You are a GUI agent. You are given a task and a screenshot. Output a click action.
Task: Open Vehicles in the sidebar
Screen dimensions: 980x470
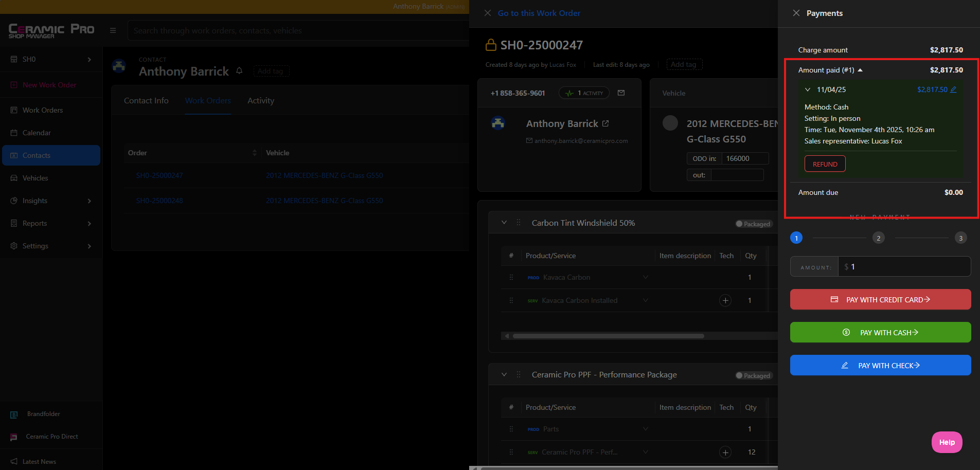pyautogui.click(x=51, y=178)
